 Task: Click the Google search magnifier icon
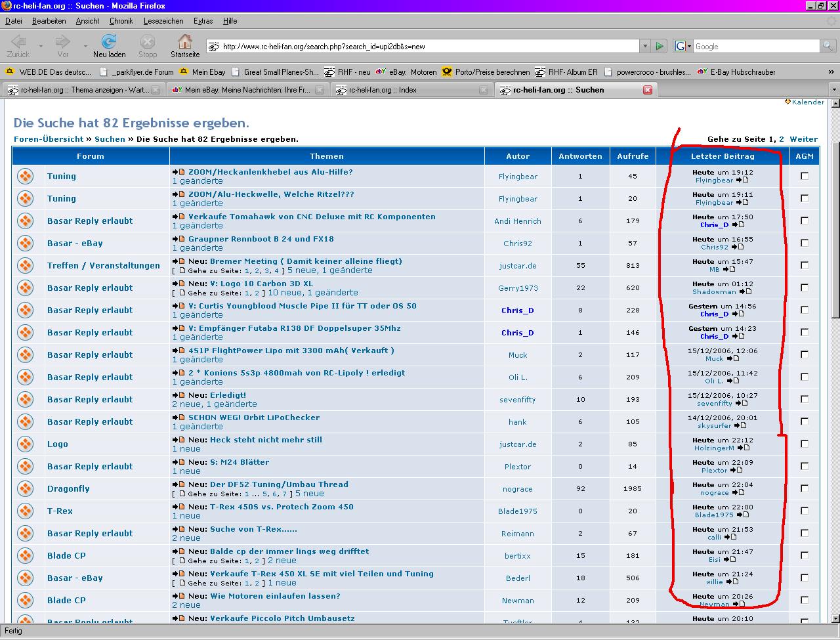pyautogui.click(x=829, y=46)
